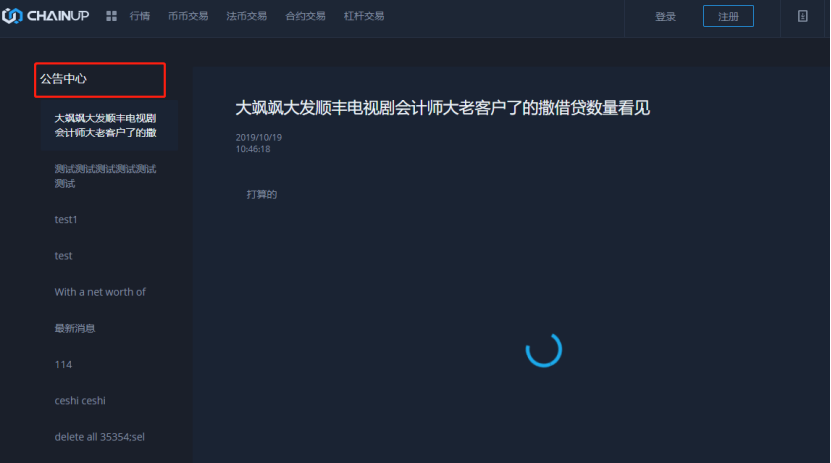Open announcement 测试测试测试测试测试
This screenshot has width=831, height=463.
click(x=105, y=176)
